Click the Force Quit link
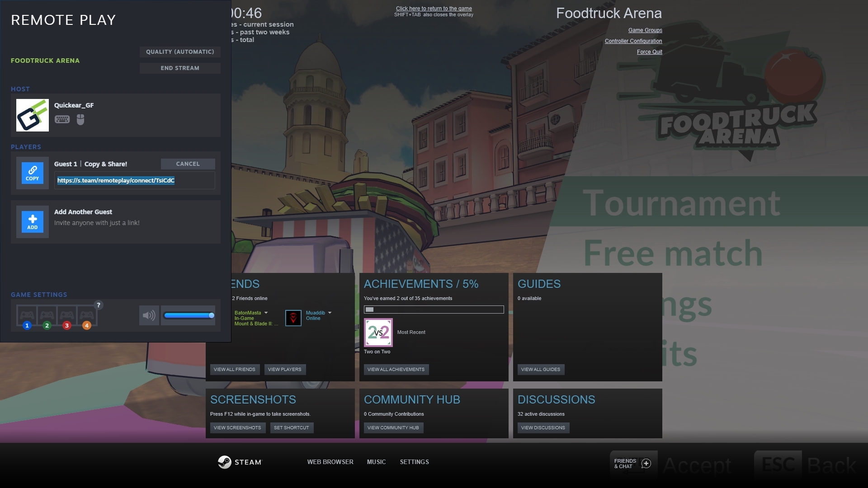The height and width of the screenshot is (488, 868). coord(650,52)
